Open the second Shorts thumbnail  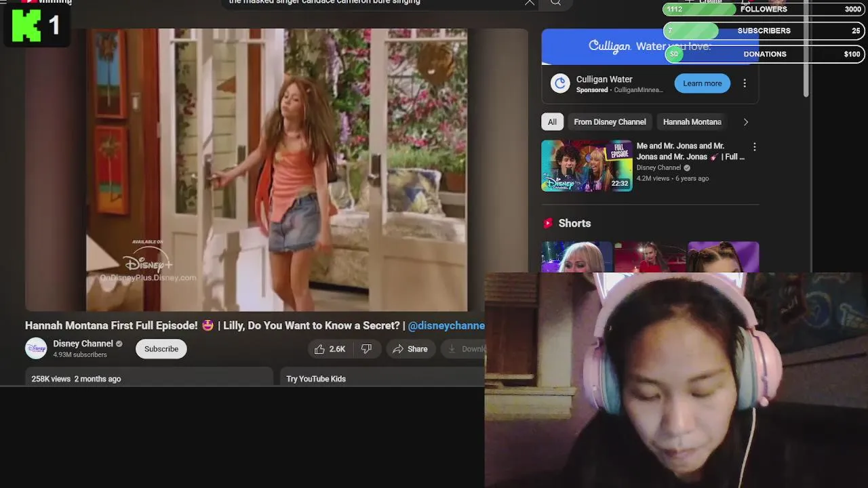click(x=650, y=257)
